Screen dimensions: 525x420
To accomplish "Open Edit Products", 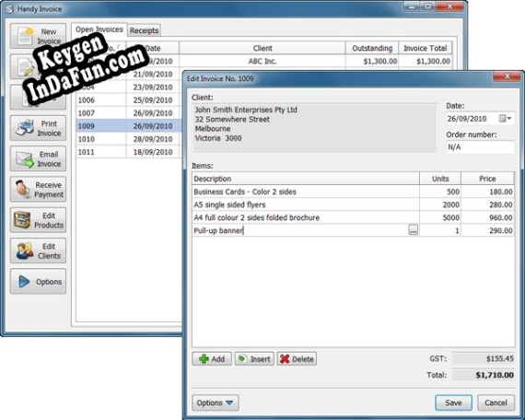I will pos(38,220).
